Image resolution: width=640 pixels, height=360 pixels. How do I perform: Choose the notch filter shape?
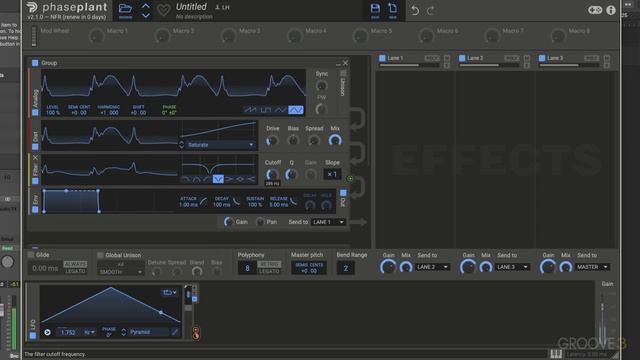pos(218,179)
